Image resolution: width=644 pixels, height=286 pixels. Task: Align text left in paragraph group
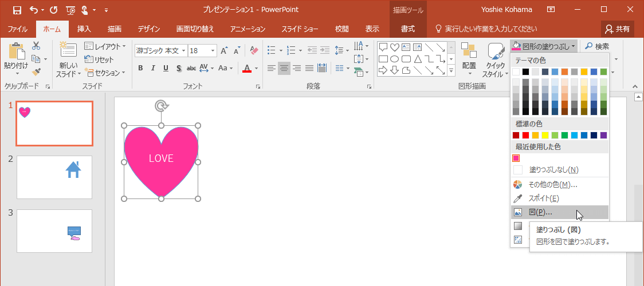(x=271, y=68)
